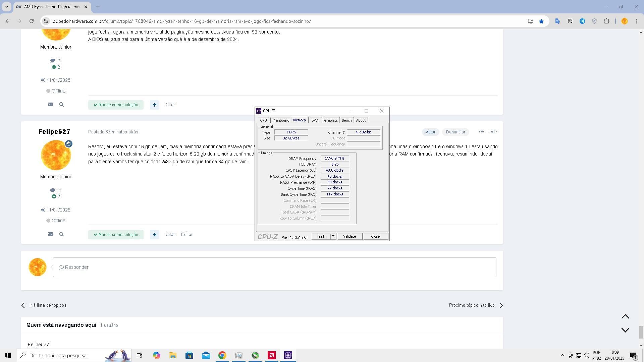Open the CPU tab in CPU-Z

point(263,120)
